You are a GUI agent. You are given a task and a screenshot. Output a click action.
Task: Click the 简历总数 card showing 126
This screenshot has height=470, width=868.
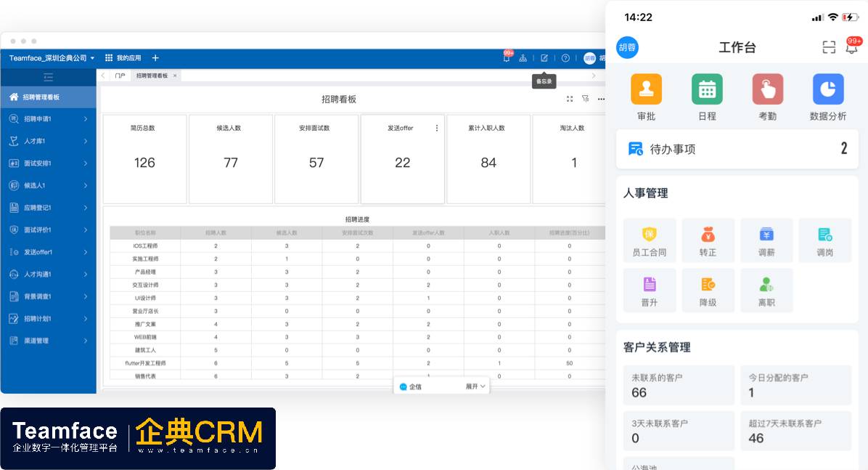(x=144, y=159)
